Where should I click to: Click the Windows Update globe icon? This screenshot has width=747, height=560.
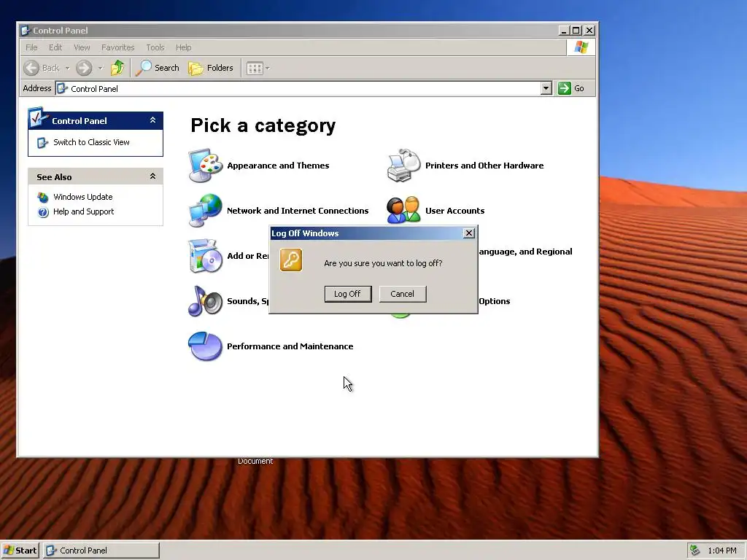coord(43,197)
